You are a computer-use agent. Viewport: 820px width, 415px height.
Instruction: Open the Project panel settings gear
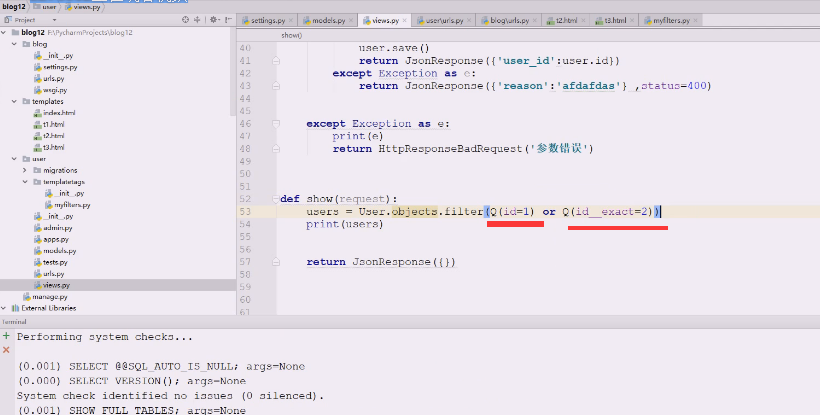click(x=213, y=20)
